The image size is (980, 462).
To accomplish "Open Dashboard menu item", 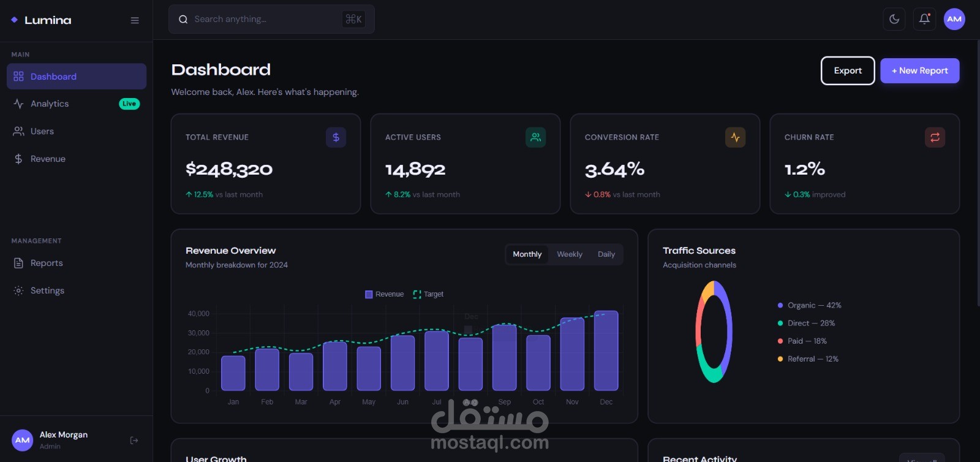I will click(77, 77).
